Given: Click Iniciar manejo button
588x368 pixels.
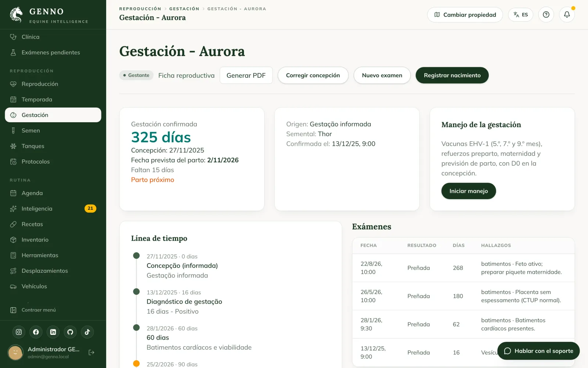Looking at the screenshot, I should tap(469, 191).
